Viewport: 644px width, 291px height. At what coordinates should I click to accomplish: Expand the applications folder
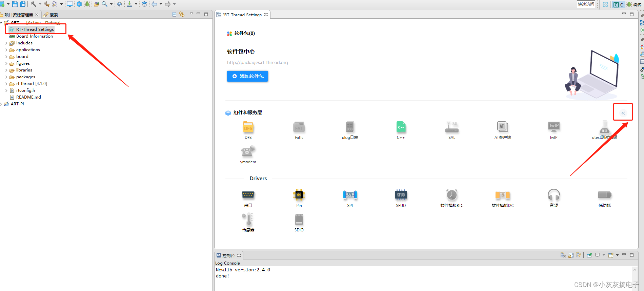click(x=6, y=50)
